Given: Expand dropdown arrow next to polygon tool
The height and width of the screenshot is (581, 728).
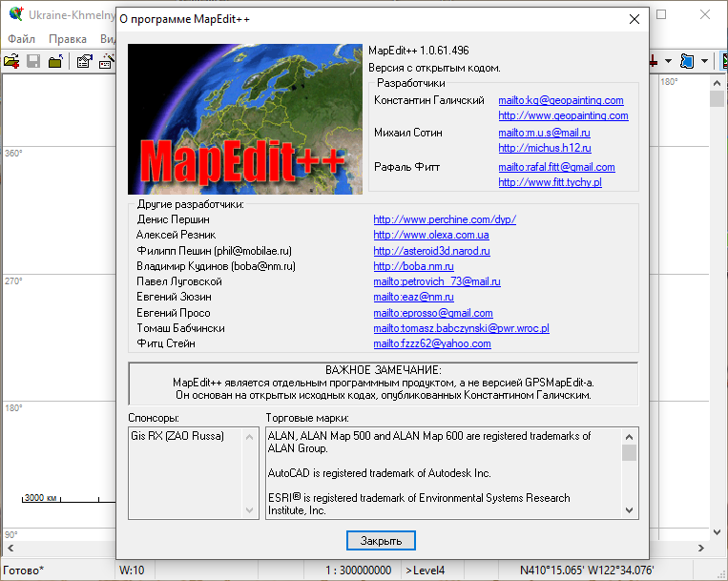Looking at the screenshot, I should (704, 61).
